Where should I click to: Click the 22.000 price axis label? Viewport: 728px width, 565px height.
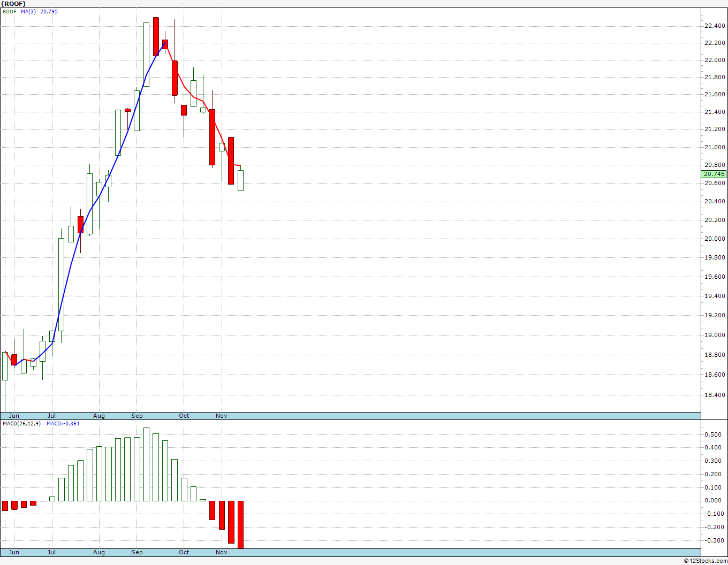[715, 60]
